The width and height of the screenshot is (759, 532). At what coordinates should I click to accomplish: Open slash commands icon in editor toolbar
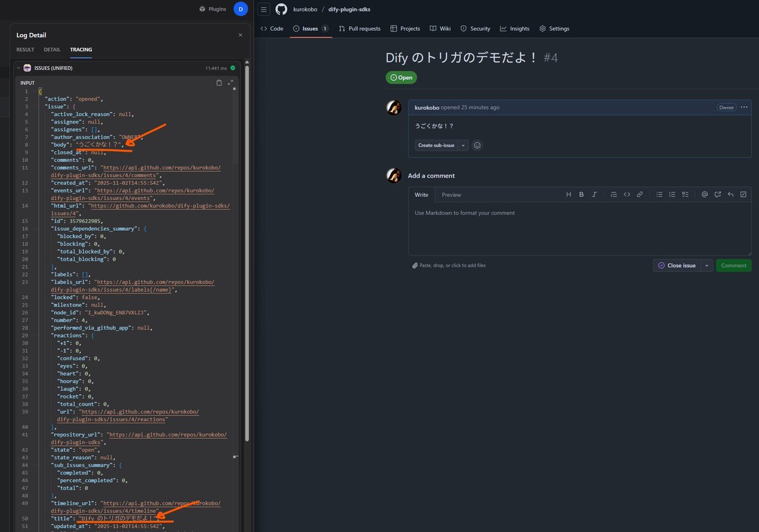pyautogui.click(x=743, y=194)
